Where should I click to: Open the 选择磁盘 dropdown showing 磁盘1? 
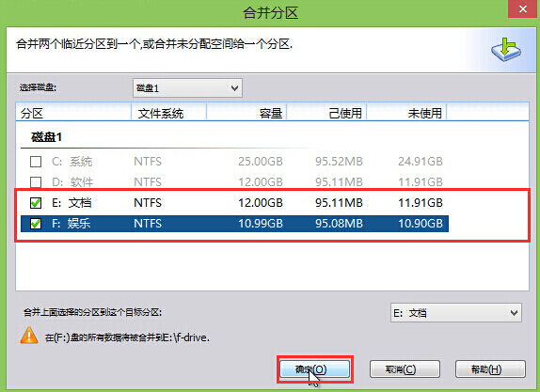coord(187,88)
